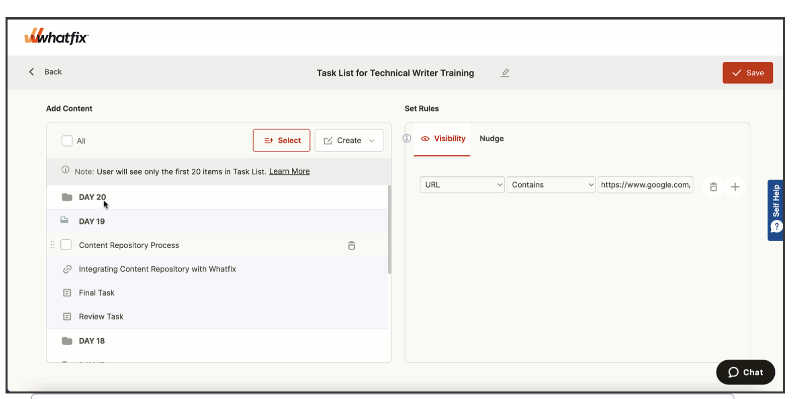Viewport: 800px width, 399px height.
Task: Click the DAY 20 folder icon
Action: [67, 197]
